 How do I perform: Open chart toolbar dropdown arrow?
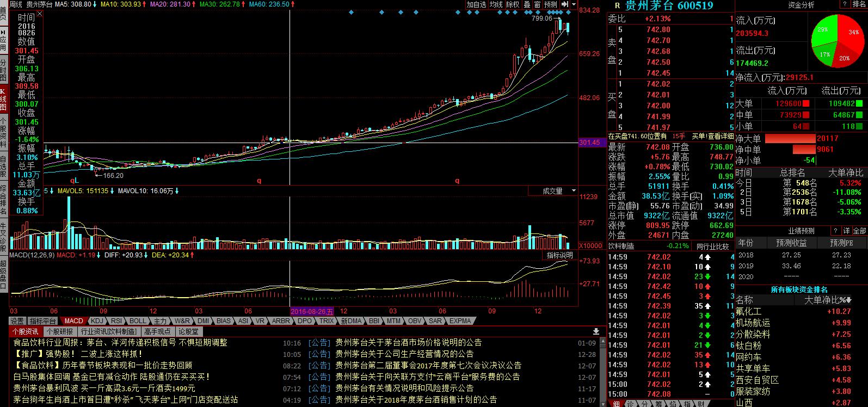coord(574,4)
